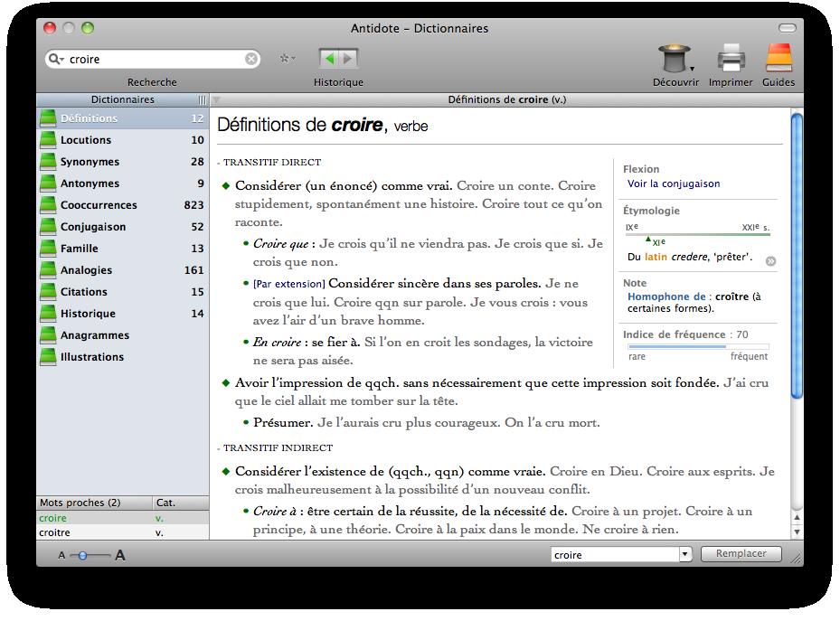Open the Guides book icon

tap(779, 58)
